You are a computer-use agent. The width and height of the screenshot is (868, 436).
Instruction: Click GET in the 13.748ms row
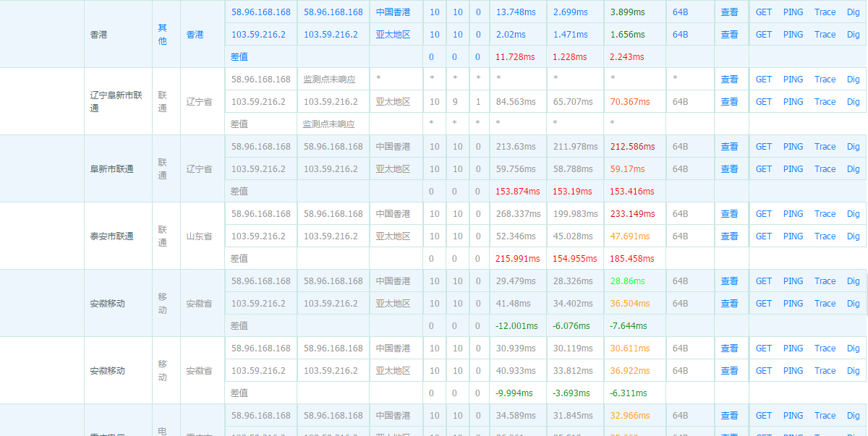pyautogui.click(x=764, y=12)
